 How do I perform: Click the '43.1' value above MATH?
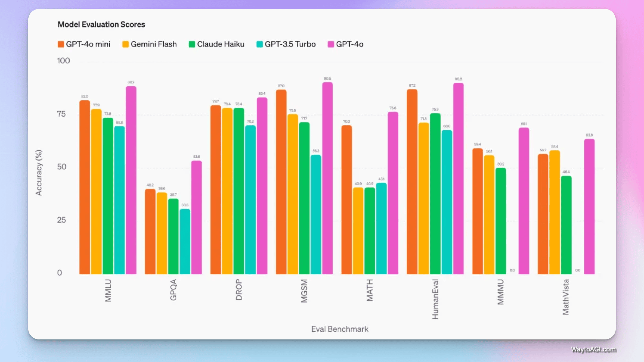coord(381,179)
